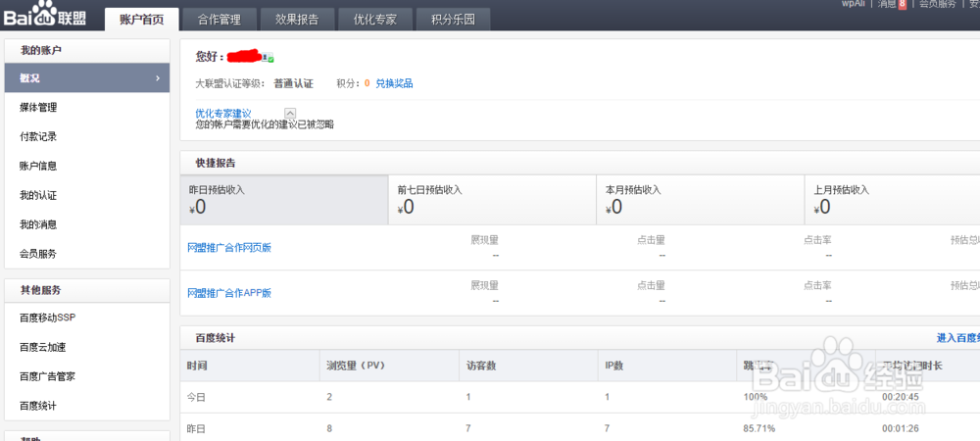
Task: Open the 积分乐园 tab
Action: coord(453,20)
